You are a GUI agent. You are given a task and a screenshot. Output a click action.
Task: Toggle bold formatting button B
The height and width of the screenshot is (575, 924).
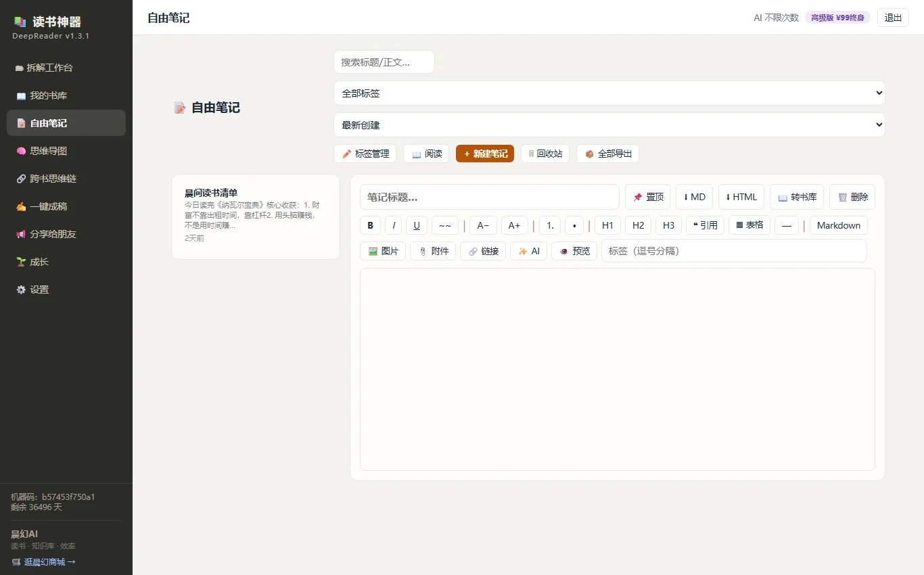coord(370,225)
